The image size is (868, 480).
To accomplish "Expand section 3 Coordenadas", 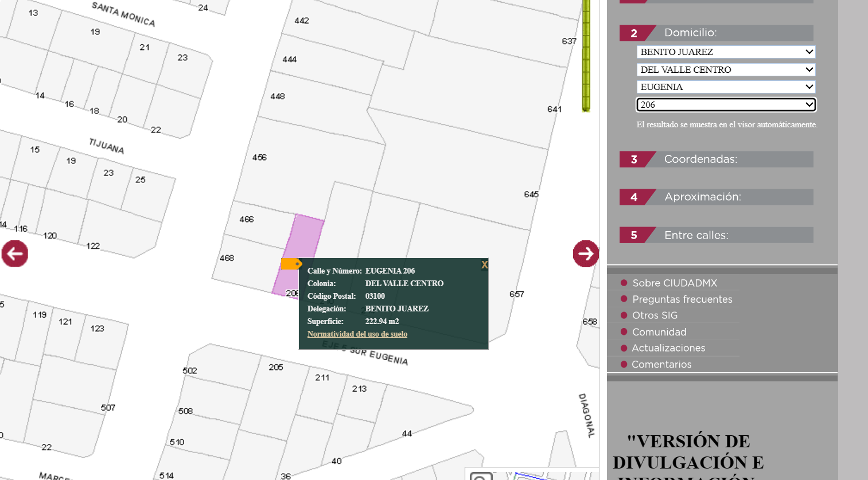I will [716, 159].
